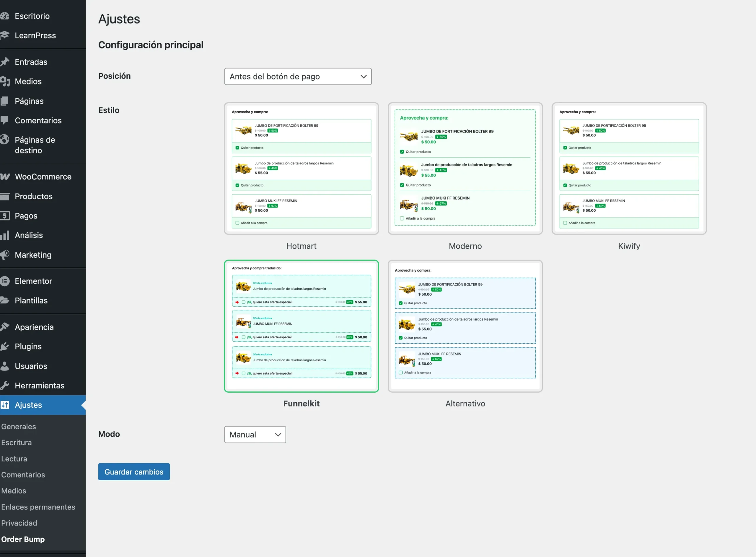This screenshot has width=756, height=557.
Task: Click the Marketing megaphone icon
Action: [x=5, y=254]
